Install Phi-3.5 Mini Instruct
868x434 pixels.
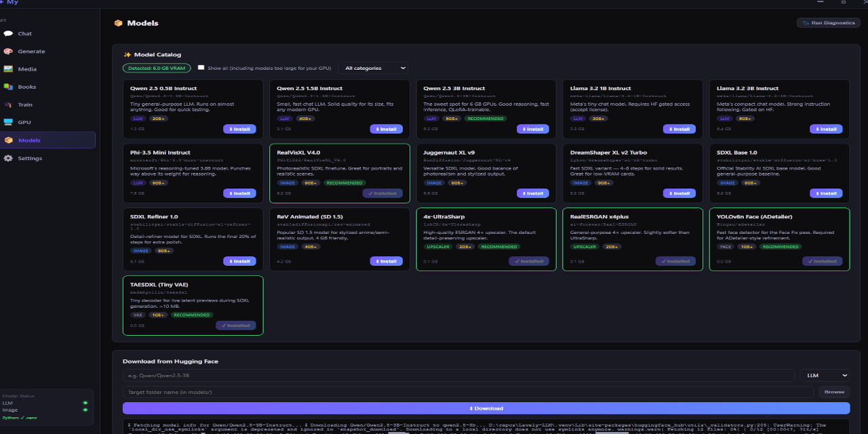tap(239, 193)
